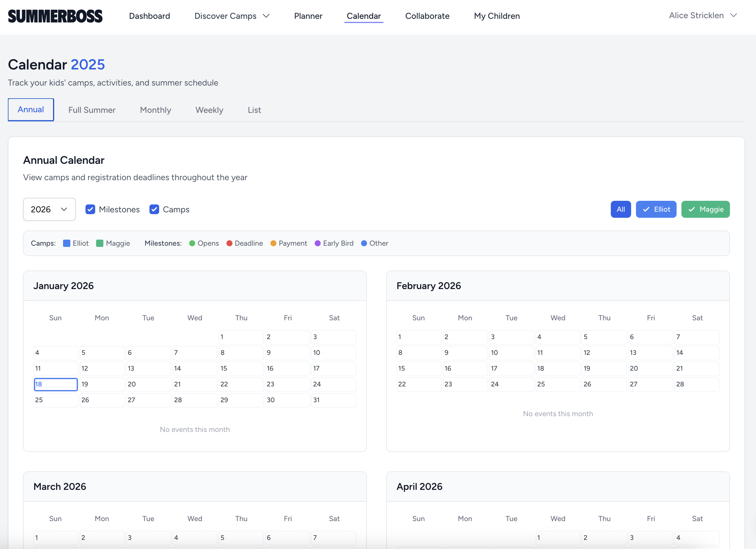Expand the Discover Camps menu
Viewport: 756px width, 549px height.
(232, 16)
